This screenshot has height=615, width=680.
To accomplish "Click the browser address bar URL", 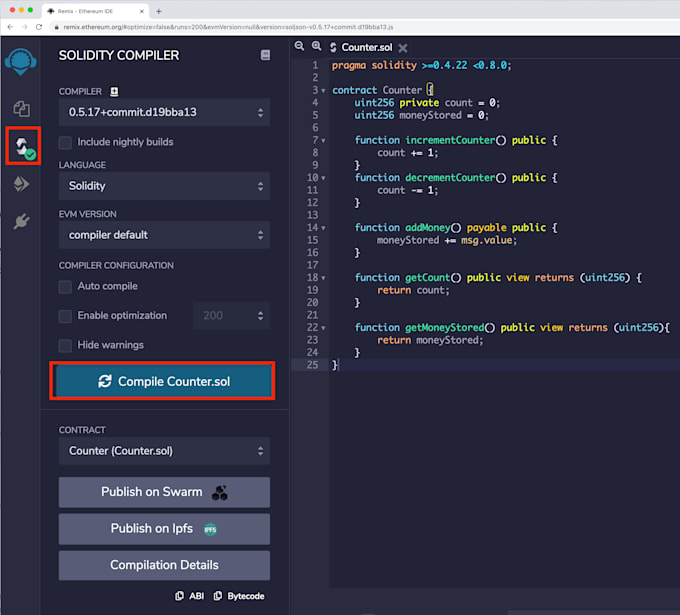I will click(229, 27).
